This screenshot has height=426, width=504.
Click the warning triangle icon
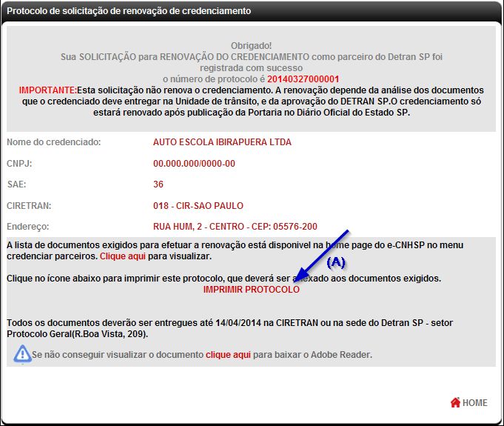pyautogui.click(x=22, y=354)
